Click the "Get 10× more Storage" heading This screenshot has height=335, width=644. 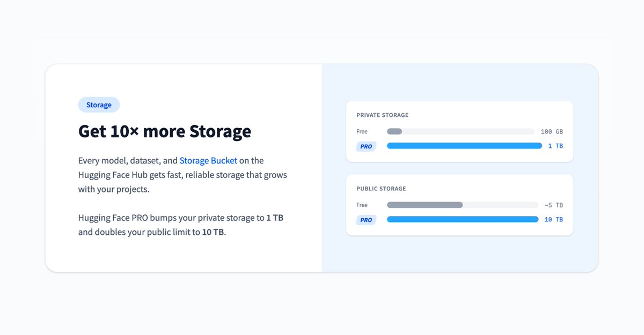[165, 131]
